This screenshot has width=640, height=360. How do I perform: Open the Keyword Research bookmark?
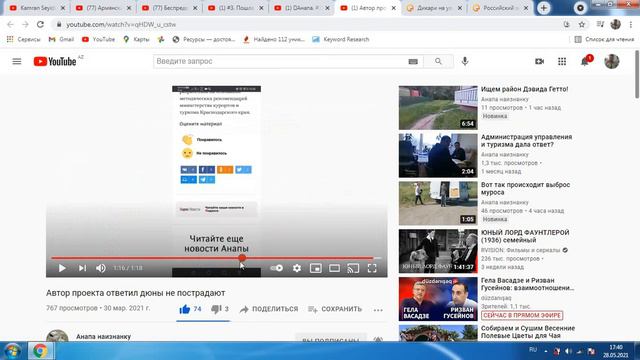340,39
